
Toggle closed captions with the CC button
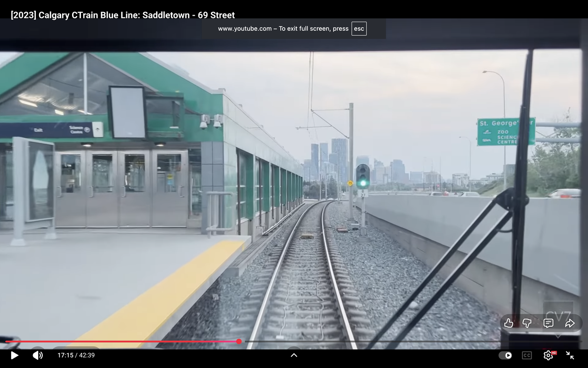526,355
